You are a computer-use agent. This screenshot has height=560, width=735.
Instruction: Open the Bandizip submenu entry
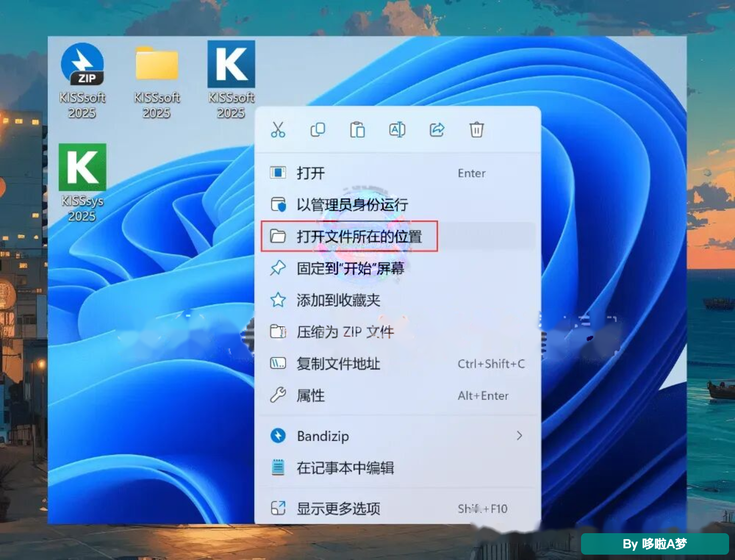[x=398, y=436]
